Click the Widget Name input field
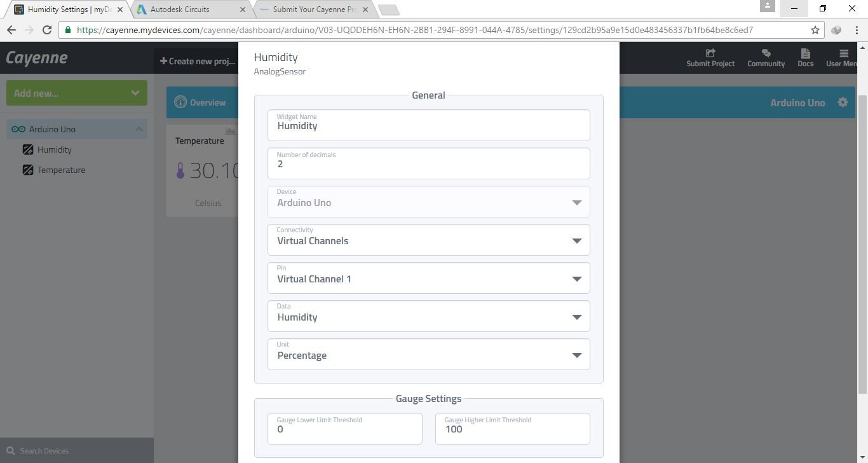The height and width of the screenshot is (463, 868). click(x=428, y=125)
